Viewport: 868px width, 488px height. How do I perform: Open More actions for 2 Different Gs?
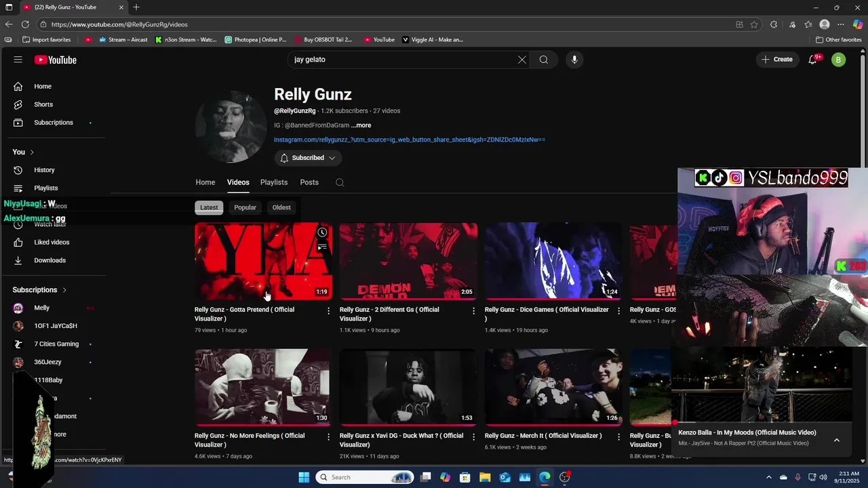click(x=474, y=311)
